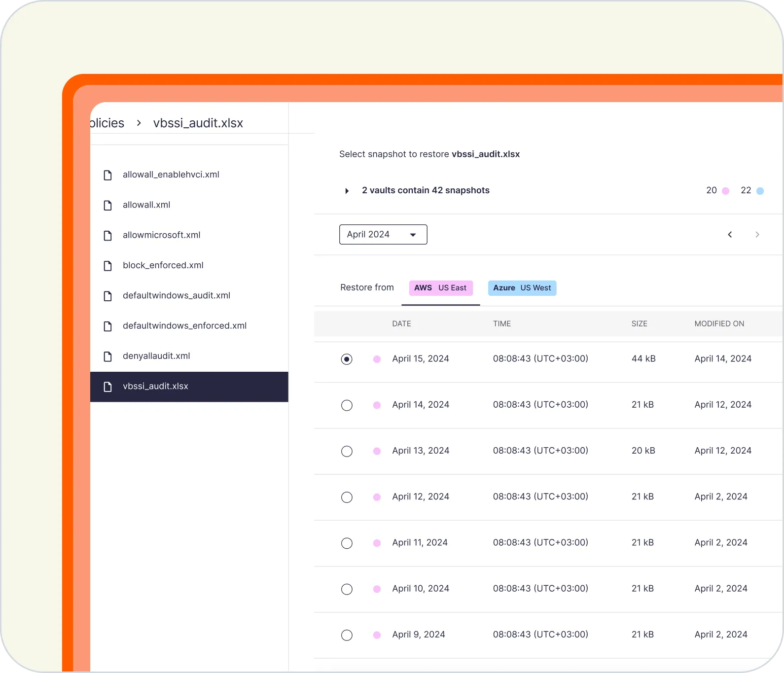Click the breadcrumb chevron before vbssi_audit.xlsx
The image size is (784, 673).
point(139,123)
